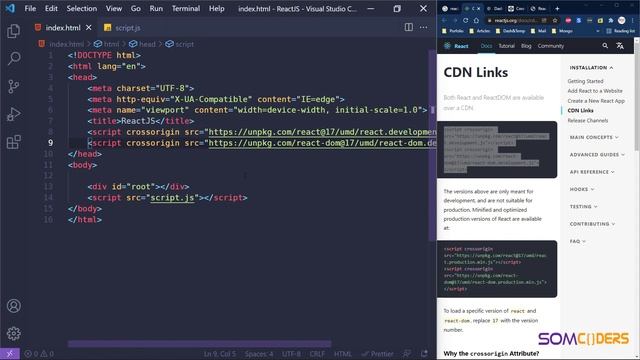This screenshot has width=640, height=360.
Task: Click the Prettier status bar item
Action: [378, 354]
